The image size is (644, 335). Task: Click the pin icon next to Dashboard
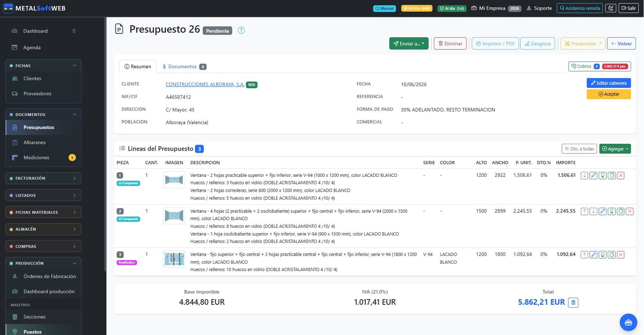(74, 31)
